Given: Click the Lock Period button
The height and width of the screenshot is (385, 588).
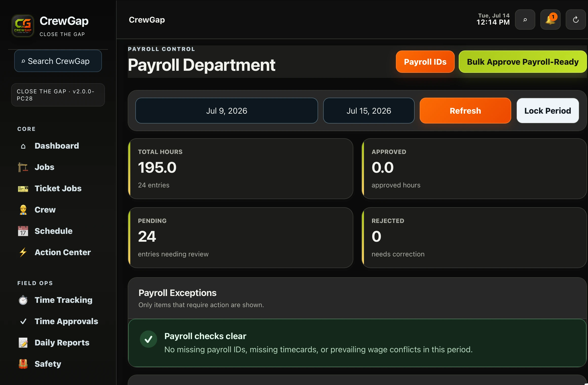Looking at the screenshot, I should pyautogui.click(x=548, y=111).
